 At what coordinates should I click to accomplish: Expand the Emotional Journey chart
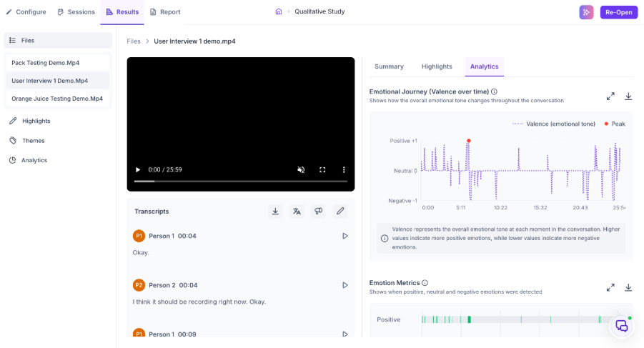(x=610, y=96)
